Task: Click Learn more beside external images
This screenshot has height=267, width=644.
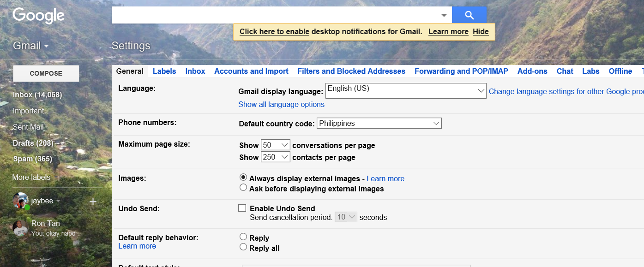Action: coord(385,178)
